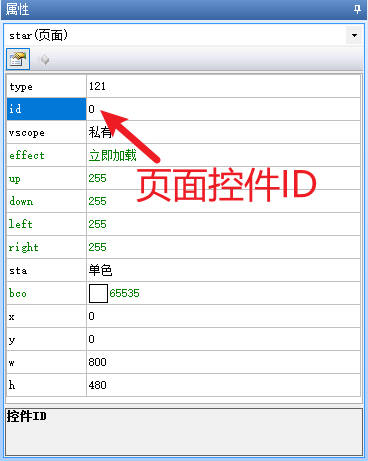Image resolution: width=368 pixels, height=461 pixels.
Task: Select the properties view icon in toolbar
Action: [18, 59]
